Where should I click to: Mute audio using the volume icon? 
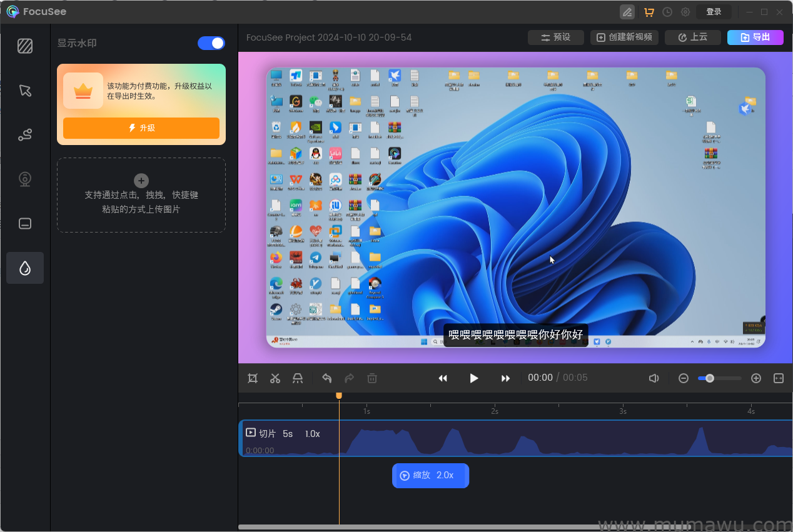pyautogui.click(x=654, y=378)
